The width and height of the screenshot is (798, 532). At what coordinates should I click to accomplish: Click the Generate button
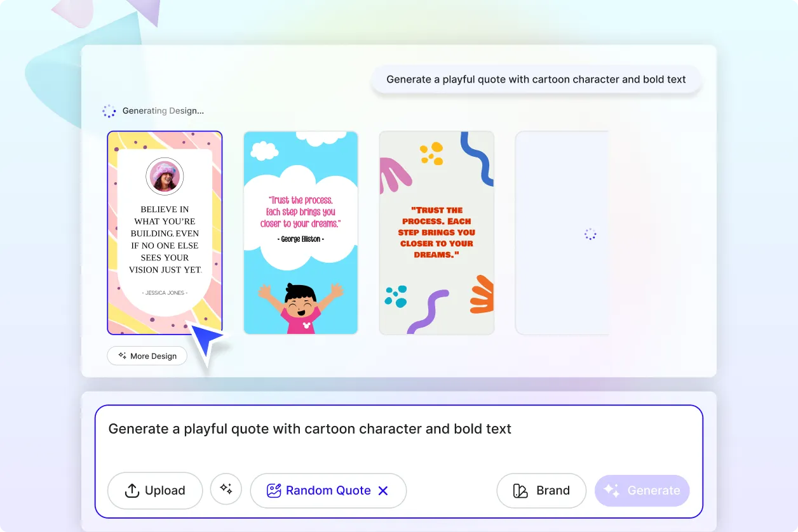tap(642, 491)
